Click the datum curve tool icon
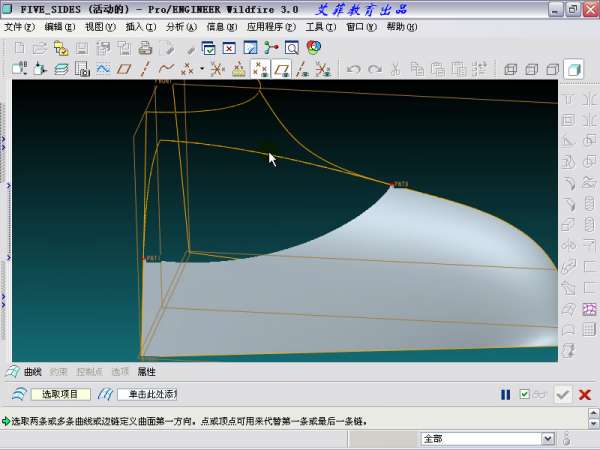Viewport: 600px width, 450px height. pos(166,69)
